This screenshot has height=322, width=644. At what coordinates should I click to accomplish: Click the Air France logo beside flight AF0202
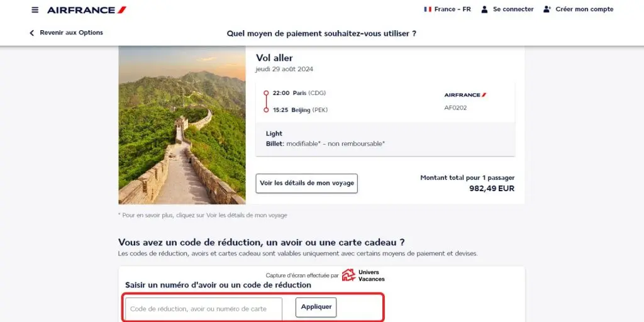click(x=465, y=95)
